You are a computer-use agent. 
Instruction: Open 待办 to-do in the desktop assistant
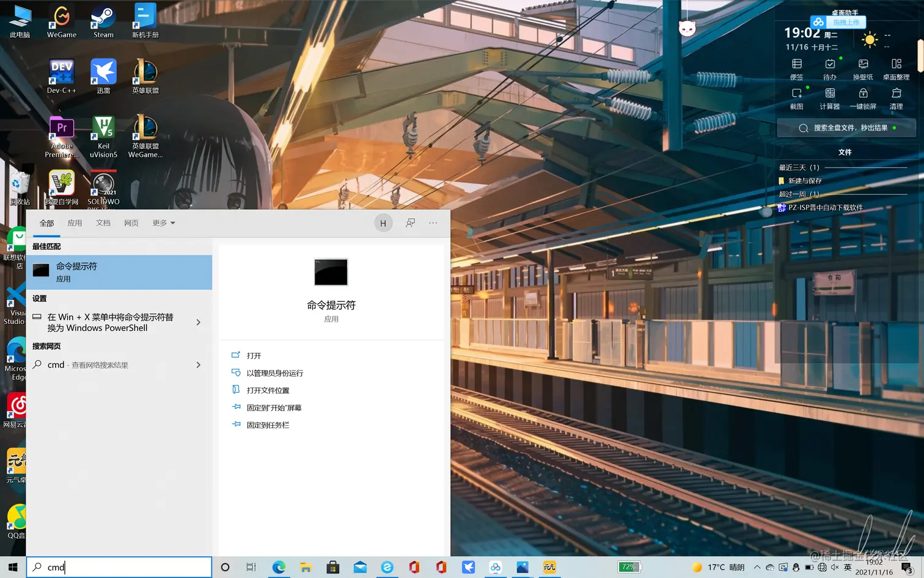(830, 69)
